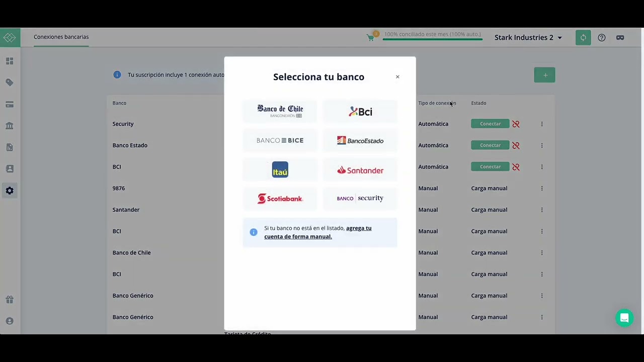Click Carga manual in Banco de Chile row
Viewport: 644px width, 362px height.
click(489, 253)
